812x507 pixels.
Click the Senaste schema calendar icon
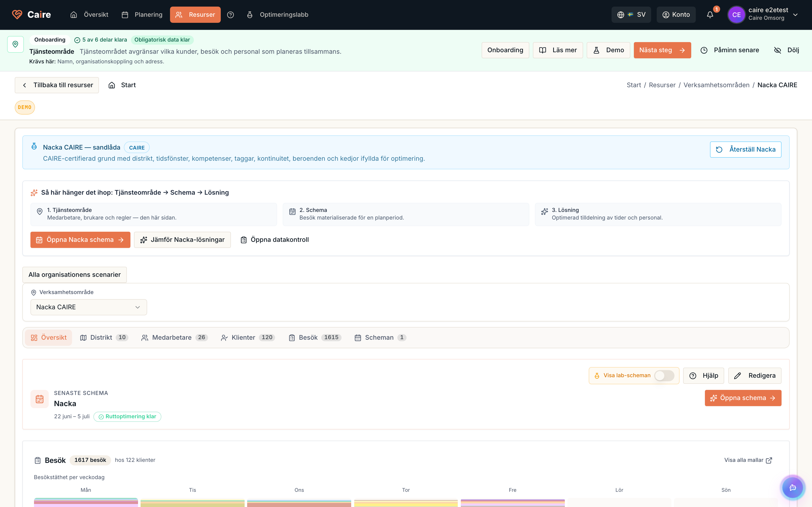(x=40, y=399)
